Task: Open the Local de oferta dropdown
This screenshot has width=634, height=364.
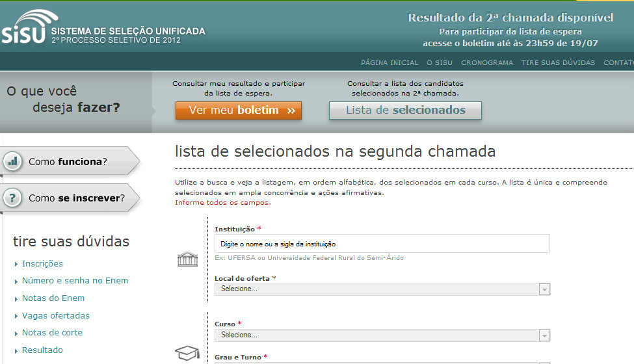Action: pyautogui.click(x=382, y=289)
